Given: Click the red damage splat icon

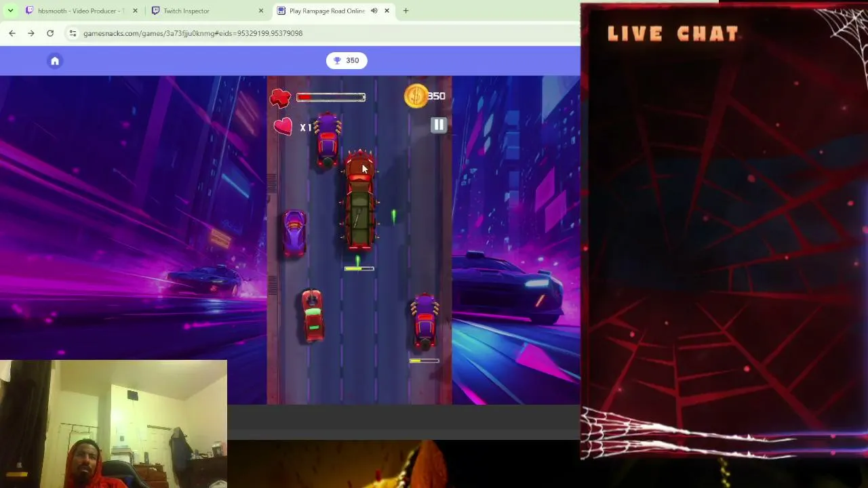Looking at the screenshot, I should click(280, 98).
